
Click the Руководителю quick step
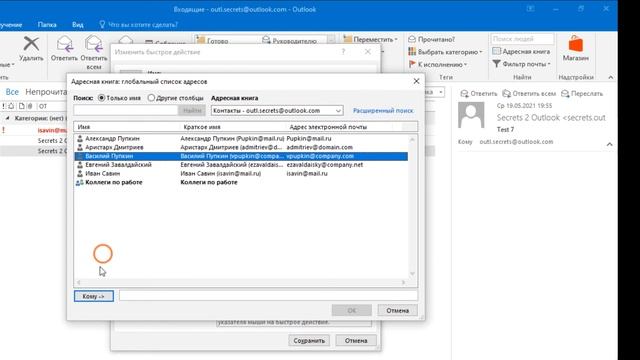[290, 40]
